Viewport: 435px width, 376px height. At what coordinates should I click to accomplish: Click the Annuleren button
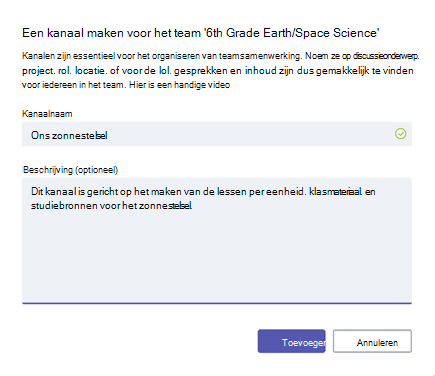click(x=372, y=341)
